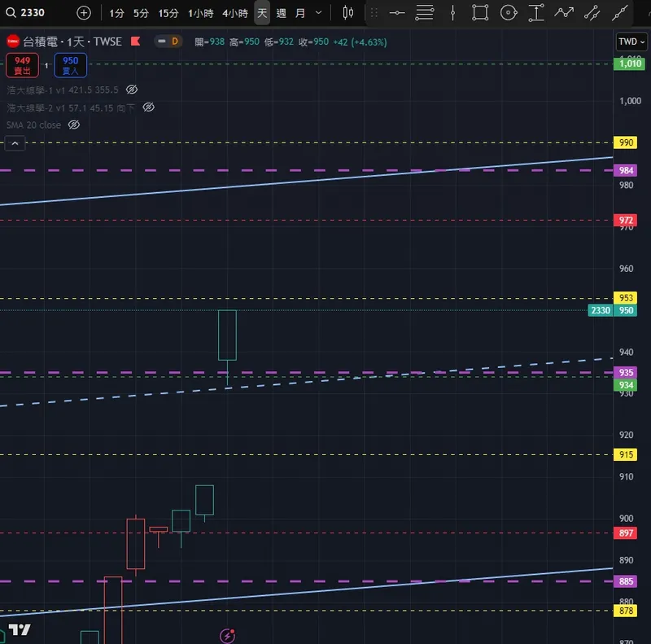Click the purple 935 price label
651x644 pixels.
(625, 372)
